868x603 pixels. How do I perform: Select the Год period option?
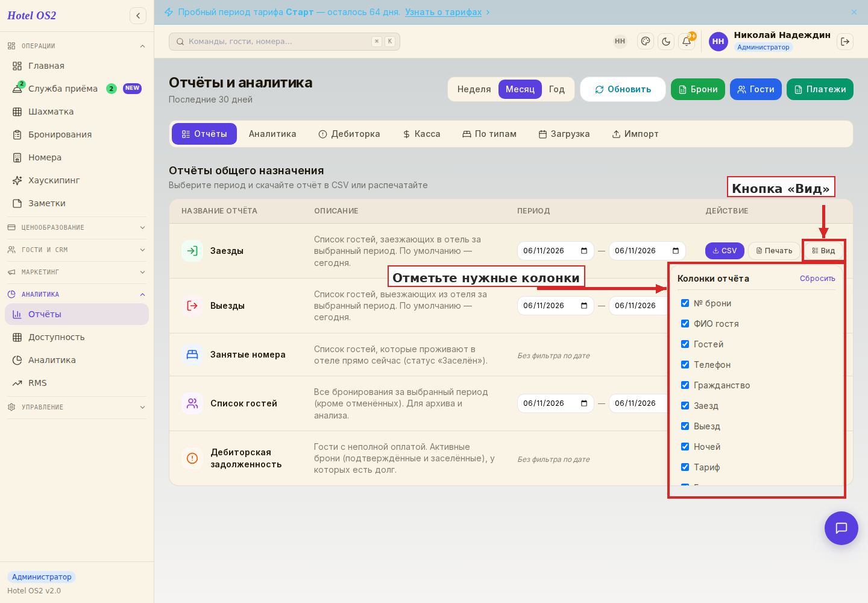tap(557, 89)
